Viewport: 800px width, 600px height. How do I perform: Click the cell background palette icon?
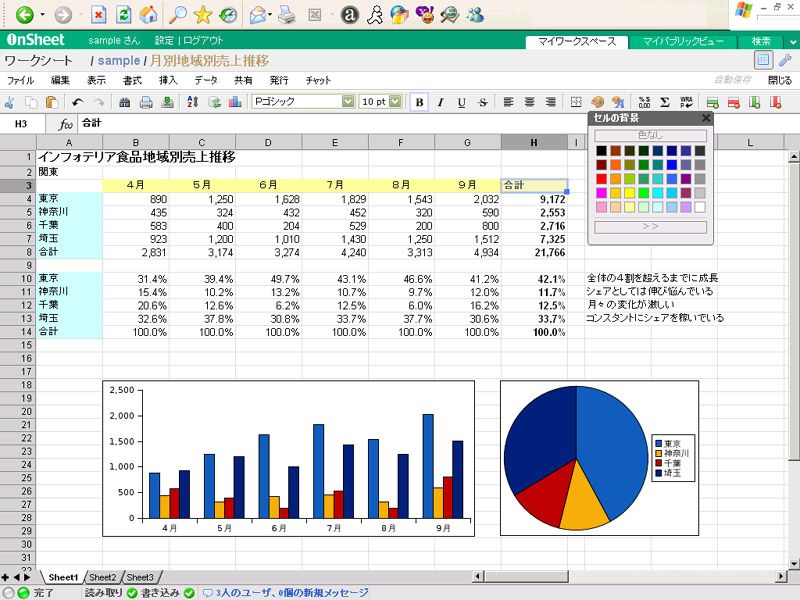pyautogui.click(x=597, y=103)
